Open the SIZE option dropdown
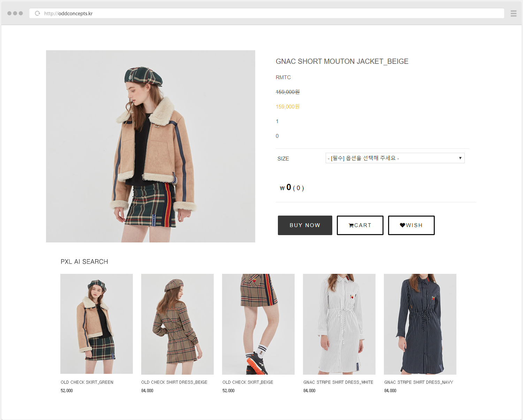This screenshot has height=420, width=523. pos(395,158)
